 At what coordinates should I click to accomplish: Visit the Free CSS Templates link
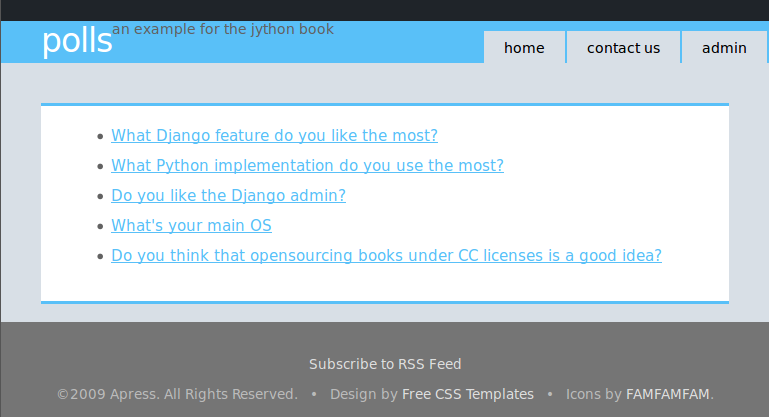[x=467, y=394]
